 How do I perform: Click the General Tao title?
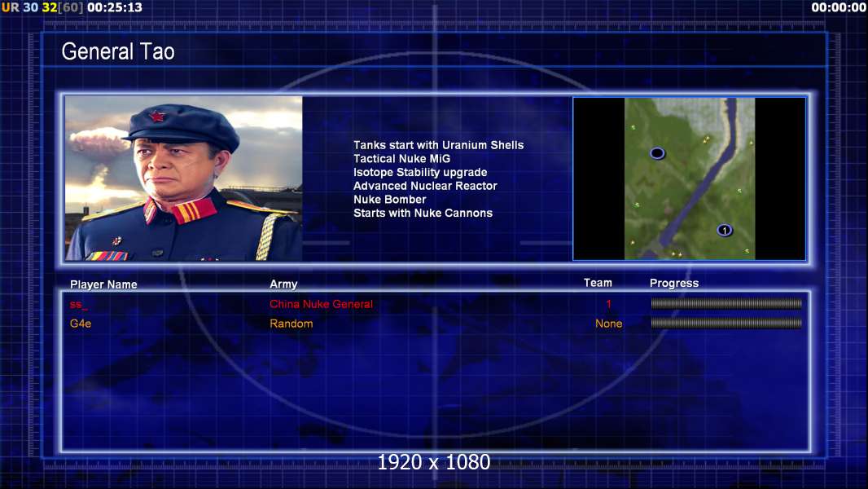[x=118, y=51]
